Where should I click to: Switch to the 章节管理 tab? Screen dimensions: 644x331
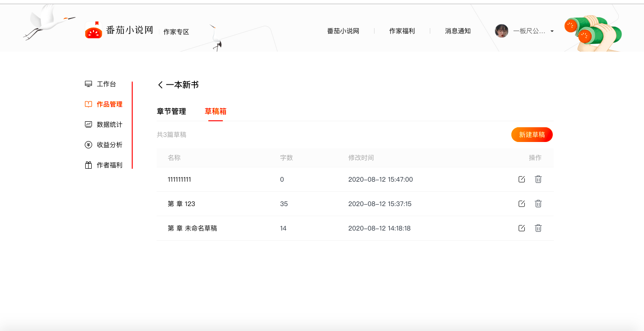point(171,112)
